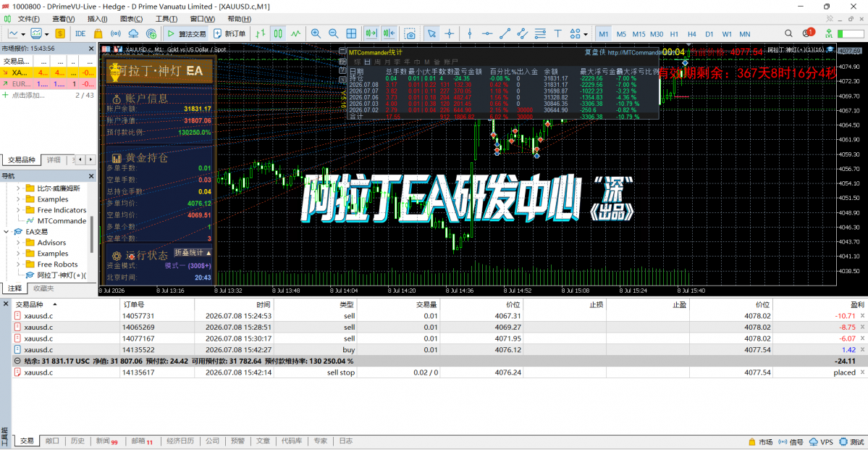
Task: Collapse the EA交易 tree node
Action: (6, 232)
